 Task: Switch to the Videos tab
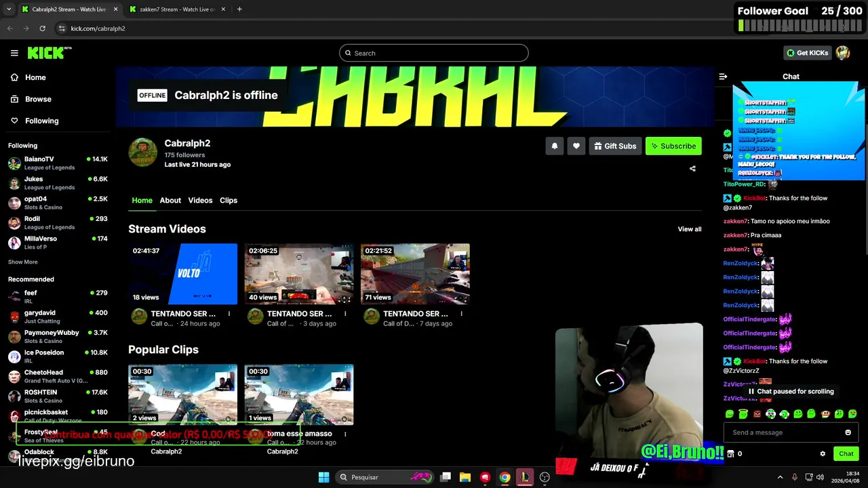pos(200,201)
